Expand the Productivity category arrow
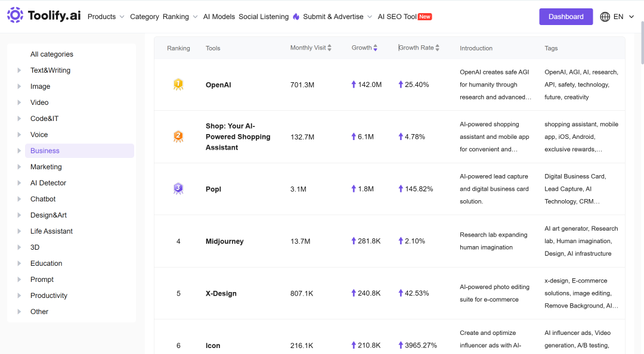 coord(19,295)
